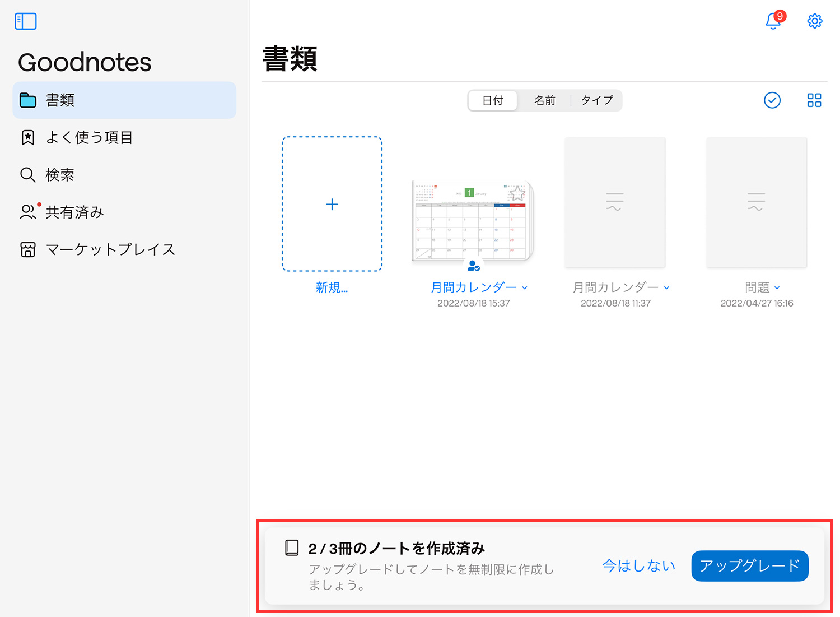Viewport: 840px width, 617px height.
Task: Expand options for 月間カレンダー dated 11:37
Action: [666, 288]
